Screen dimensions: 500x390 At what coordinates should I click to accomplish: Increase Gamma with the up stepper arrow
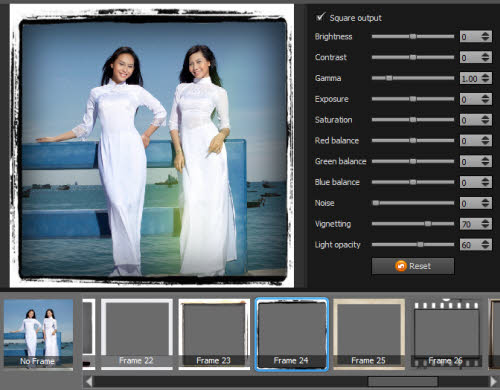[x=486, y=75]
